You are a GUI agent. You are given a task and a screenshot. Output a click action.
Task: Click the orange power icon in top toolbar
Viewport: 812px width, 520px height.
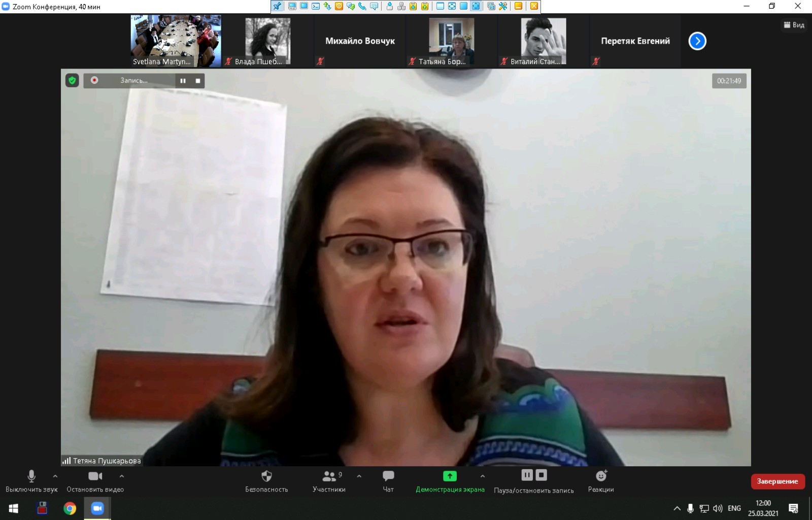339,6
